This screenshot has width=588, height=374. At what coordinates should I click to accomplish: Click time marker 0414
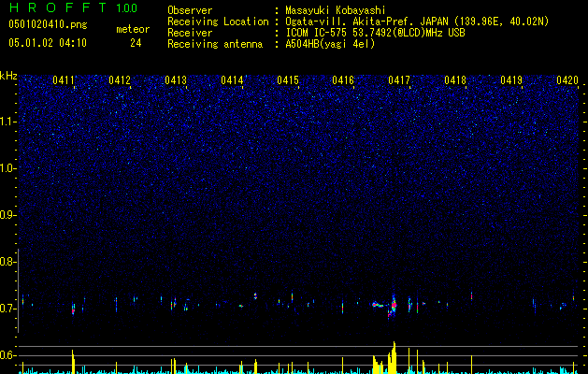(x=232, y=80)
